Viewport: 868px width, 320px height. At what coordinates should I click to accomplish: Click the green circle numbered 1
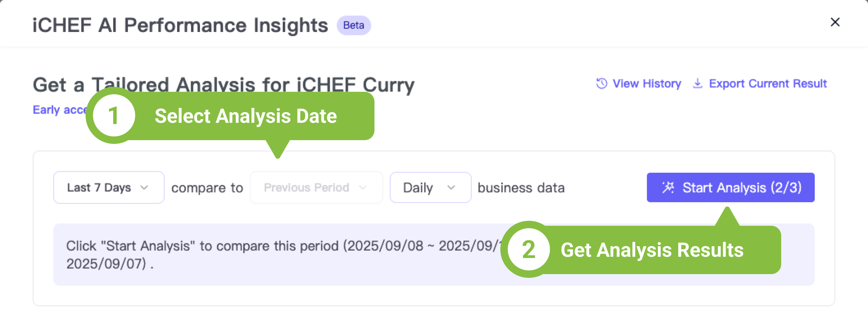pos(114,116)
